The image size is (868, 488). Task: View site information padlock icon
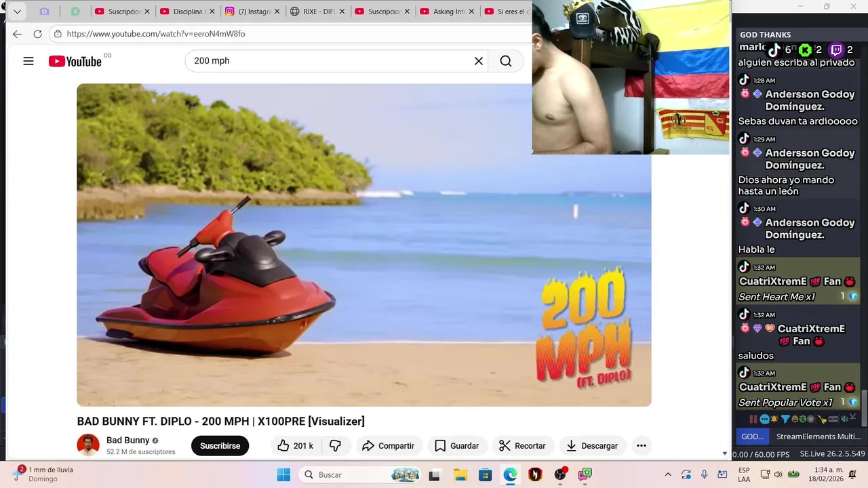pos(58,34)
